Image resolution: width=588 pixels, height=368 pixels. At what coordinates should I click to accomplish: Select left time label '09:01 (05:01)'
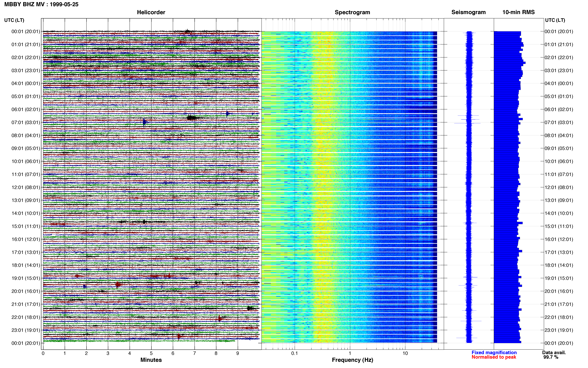[26, 148]
